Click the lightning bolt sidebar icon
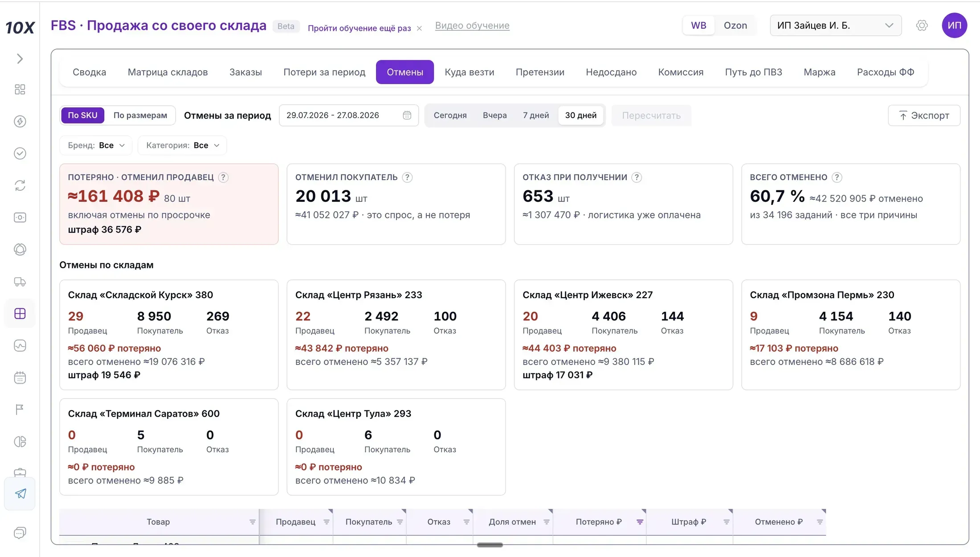 [x=20, y=121]
